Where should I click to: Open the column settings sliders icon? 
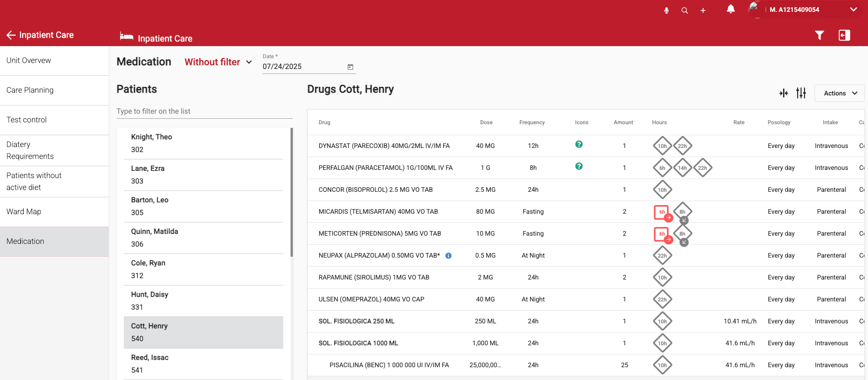pos(801,93)
